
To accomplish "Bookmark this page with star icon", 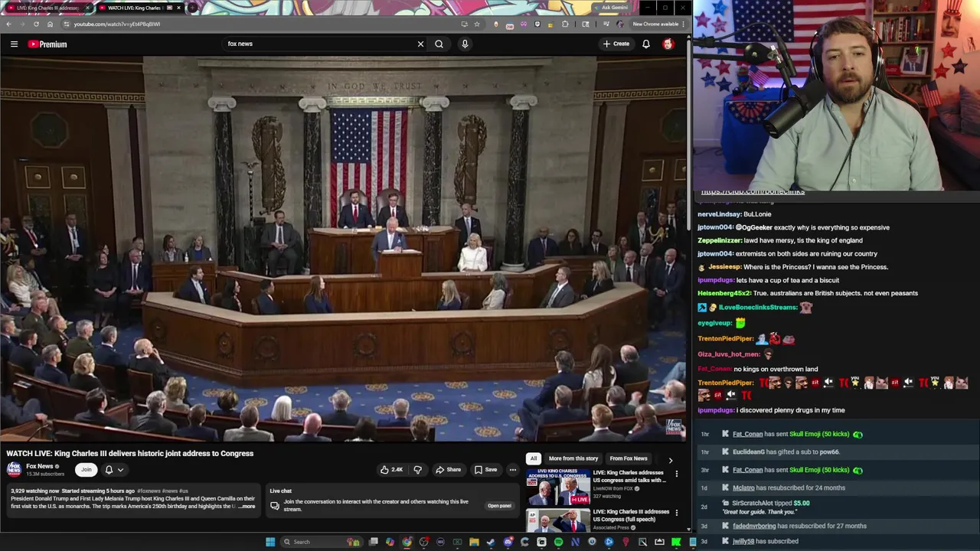I will tap(476, 24).
